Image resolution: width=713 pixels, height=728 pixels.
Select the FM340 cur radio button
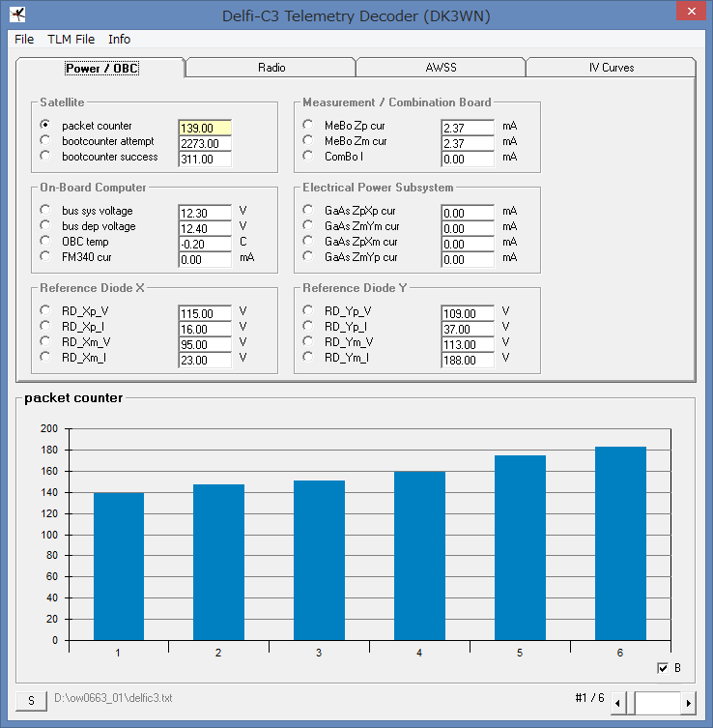(45, 256)
